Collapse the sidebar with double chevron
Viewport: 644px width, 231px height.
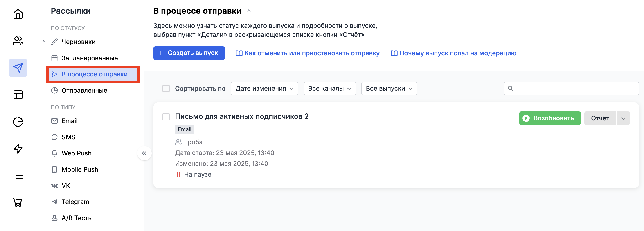(x=144, y=153)
